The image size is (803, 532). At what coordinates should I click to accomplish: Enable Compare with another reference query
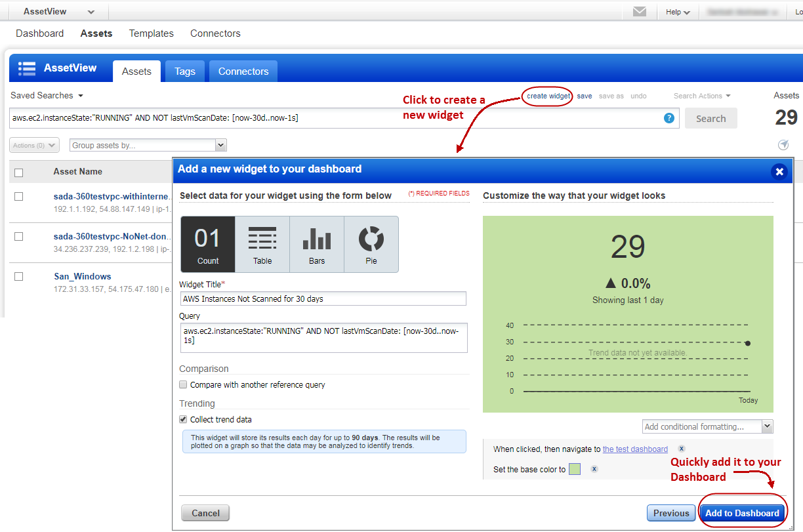(184, 385)
